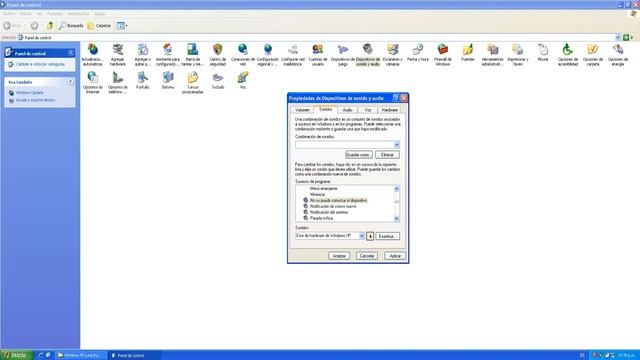Open Opciones de energía icon
Screen dimensions: 640x360
[618, 54]
